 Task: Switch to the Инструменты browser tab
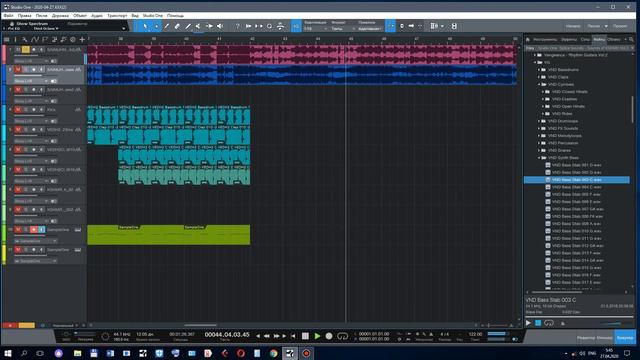click(x=545, y=40)
